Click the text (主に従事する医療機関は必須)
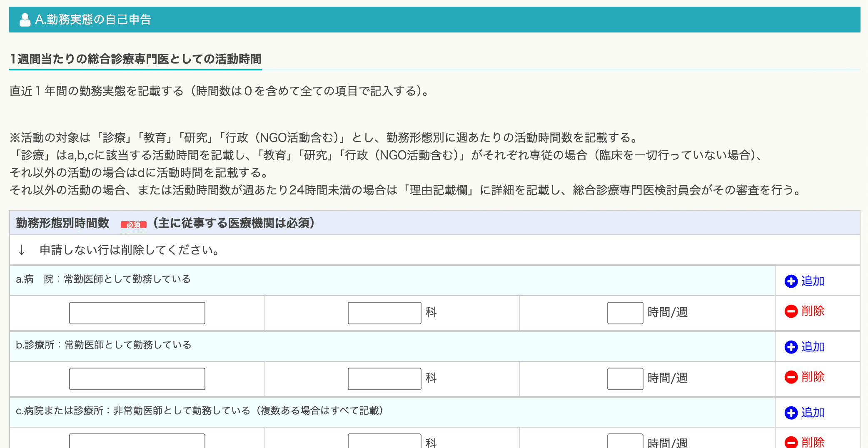The width and height of the screenshot is (868, 448). [x=234, y=223]
